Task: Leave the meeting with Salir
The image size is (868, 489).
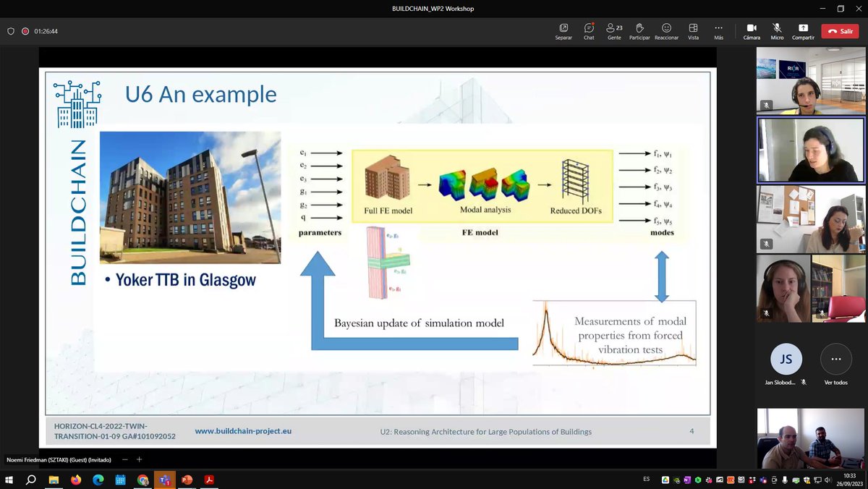Action: tap(841, 31)
